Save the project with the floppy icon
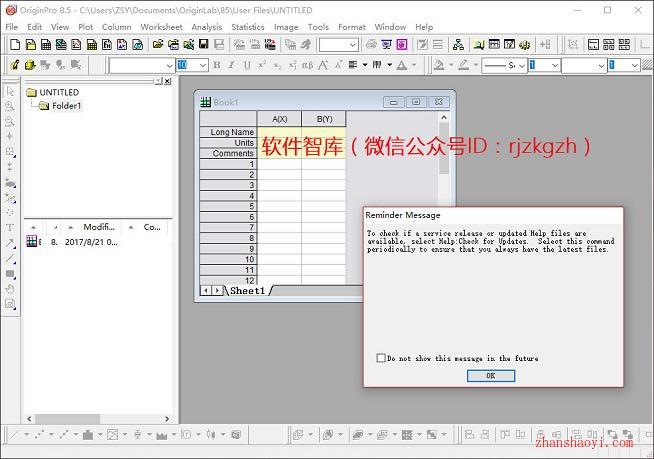Screen dimensions: 654x459 [x=204, y=44]
